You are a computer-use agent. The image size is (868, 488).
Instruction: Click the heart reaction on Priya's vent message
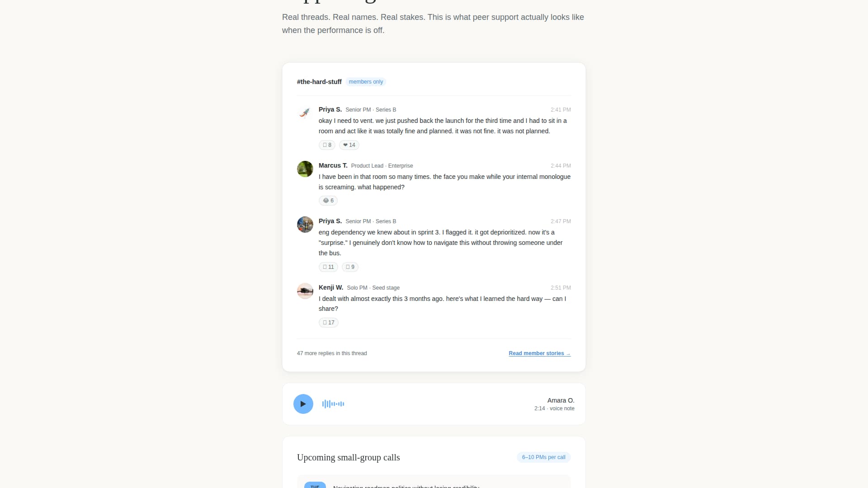[x=349, y=145]
